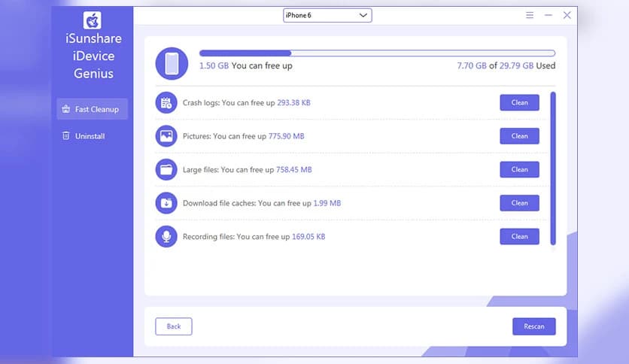
Task: Click the iSunshare iDevice Genius title
Action: [93, 56]
